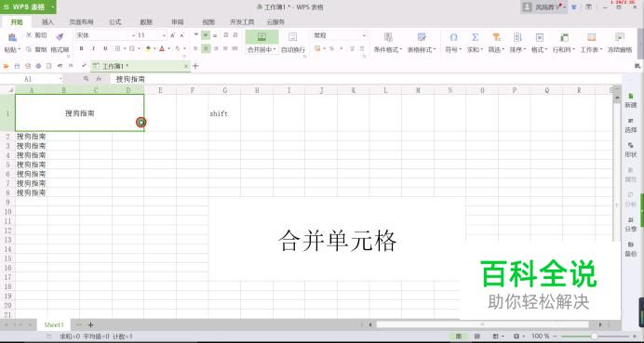Screen dimensions: 644x343
Task: Decrease font size with smaller A
Action: coord(182,35)
